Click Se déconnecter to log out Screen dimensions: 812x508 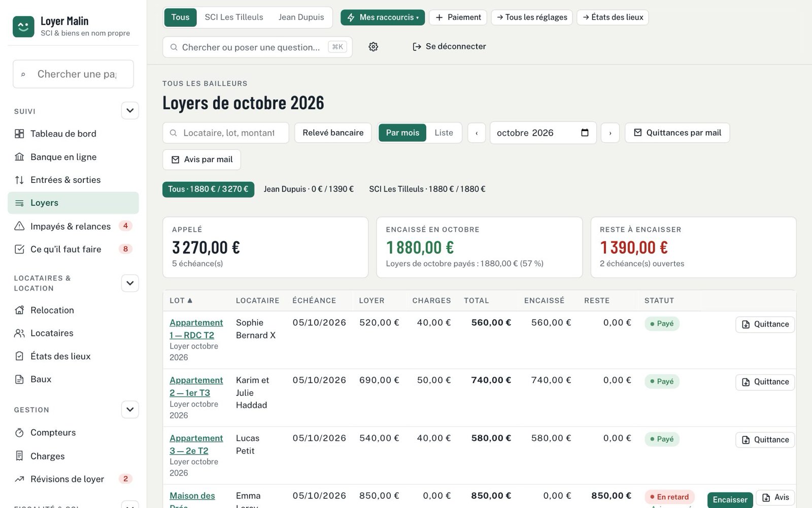[449, 47]
